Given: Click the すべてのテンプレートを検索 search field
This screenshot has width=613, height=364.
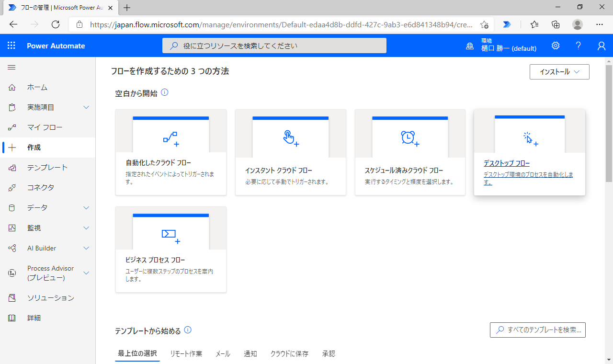Looking at the screenshot, I should pos(538,330).
